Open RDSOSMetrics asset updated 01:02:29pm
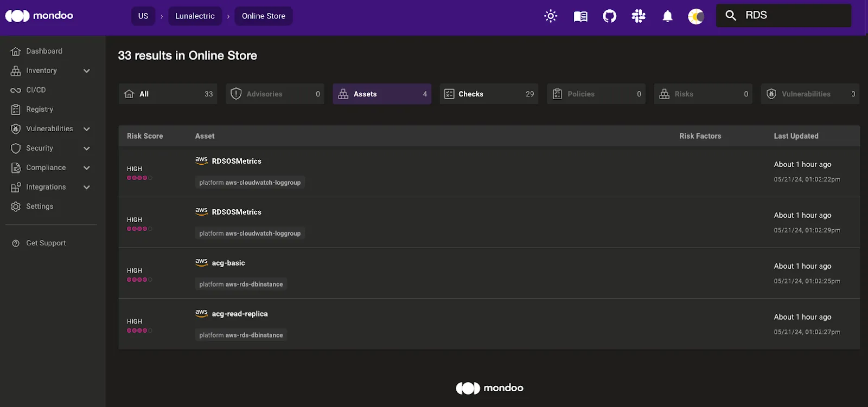The image size is (868, 407). coord(237,212)
